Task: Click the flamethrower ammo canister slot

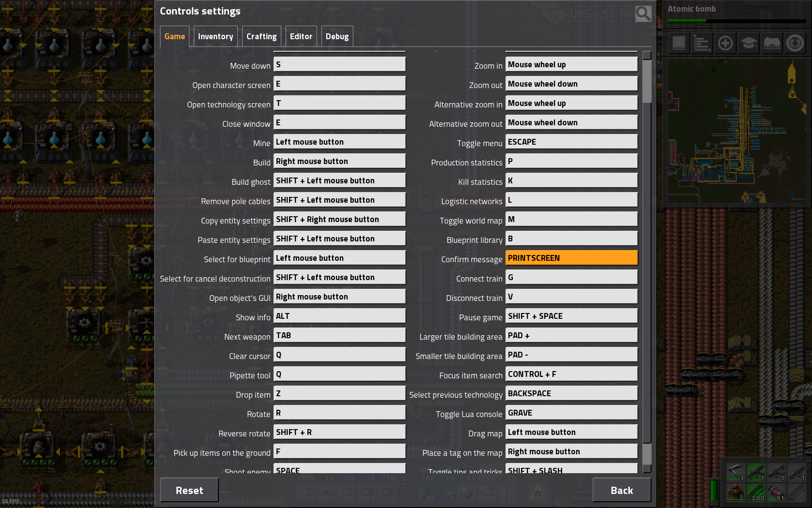Action: tap(776, 493)
